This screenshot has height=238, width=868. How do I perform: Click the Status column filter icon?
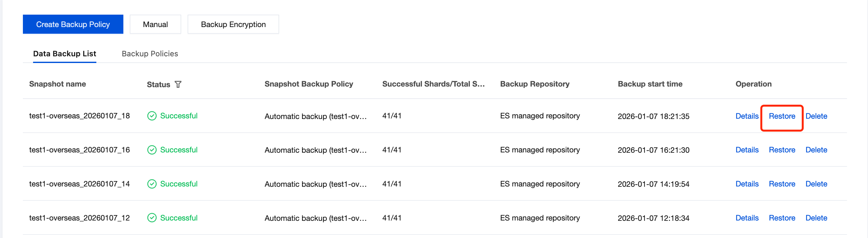(178, 84)
